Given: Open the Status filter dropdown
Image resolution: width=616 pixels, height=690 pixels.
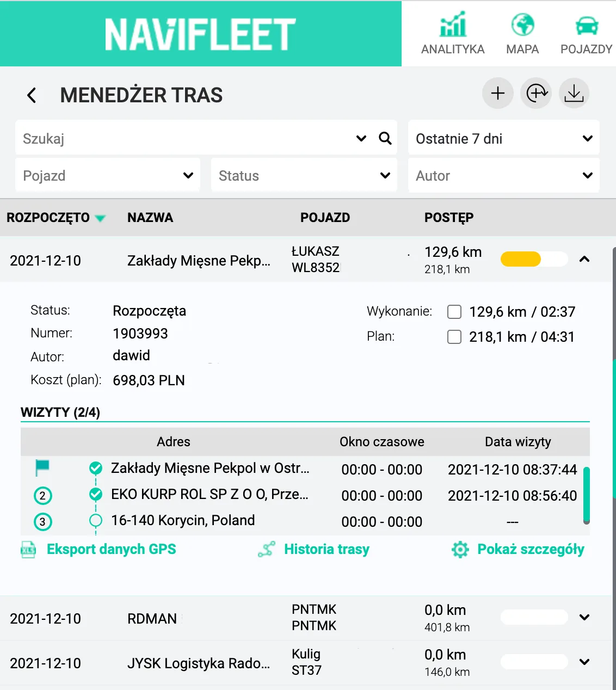Looking at the screenshot, I should pos(304,175).
